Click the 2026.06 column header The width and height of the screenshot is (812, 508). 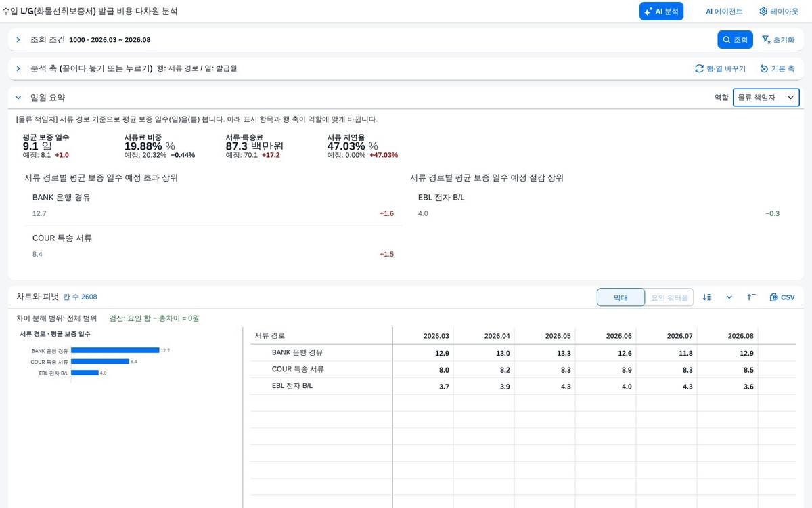[606, 335]
